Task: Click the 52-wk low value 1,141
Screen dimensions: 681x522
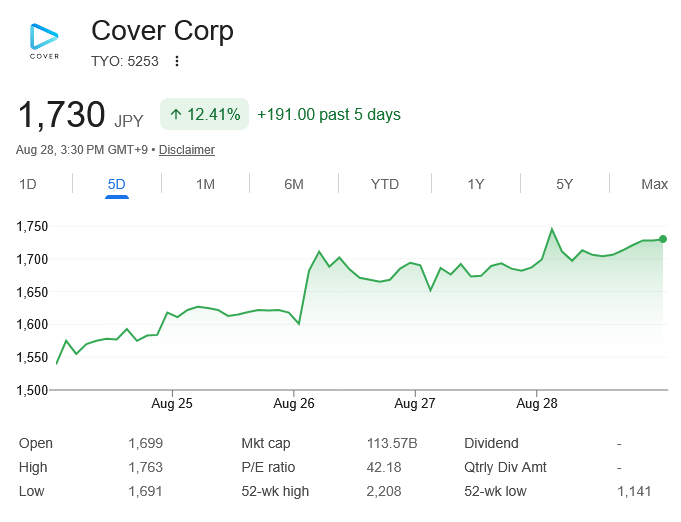Action: (x=634, y=491)
